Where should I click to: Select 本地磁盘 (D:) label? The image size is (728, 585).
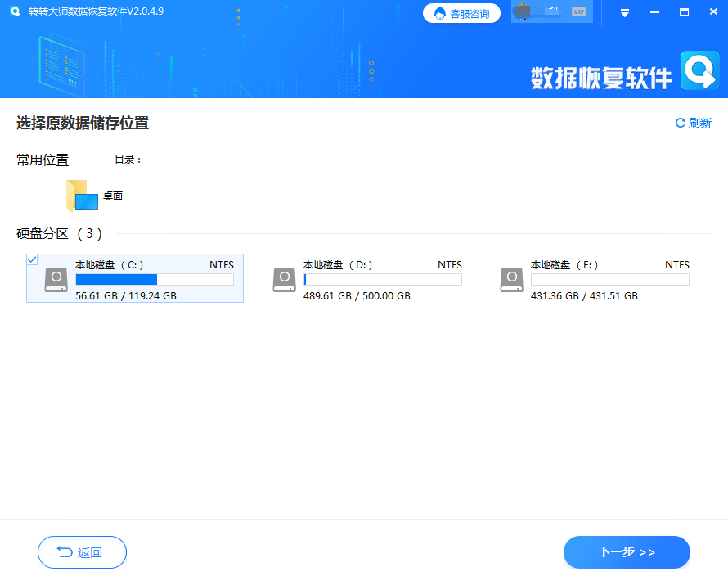[x=338, y=265]
